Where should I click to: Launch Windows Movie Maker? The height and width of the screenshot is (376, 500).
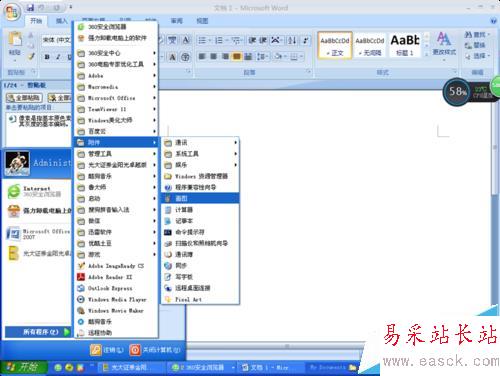click(x=116, y=311)
